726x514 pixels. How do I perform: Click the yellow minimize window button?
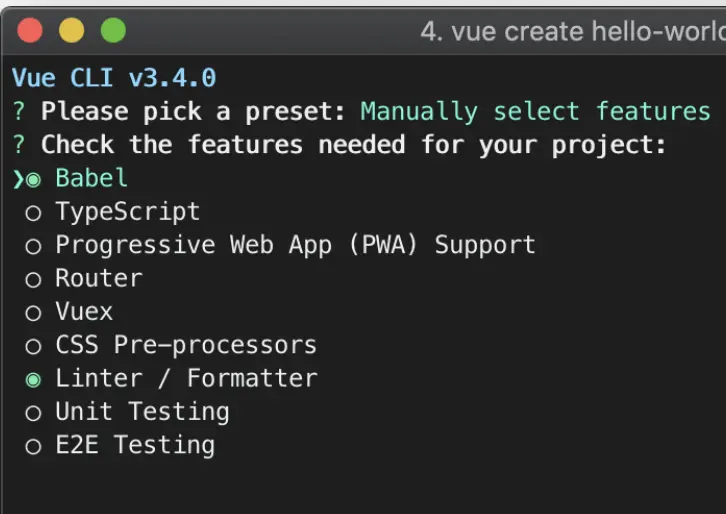pos(72,31)
